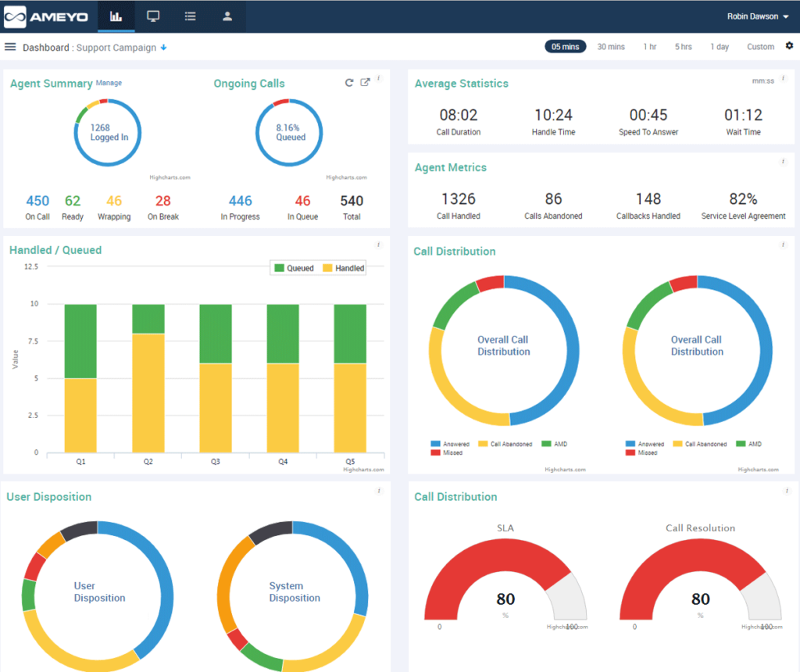Select the monitor screen icon in top navbar
This screenshot has height=672, width=800.
coord(153,16)
